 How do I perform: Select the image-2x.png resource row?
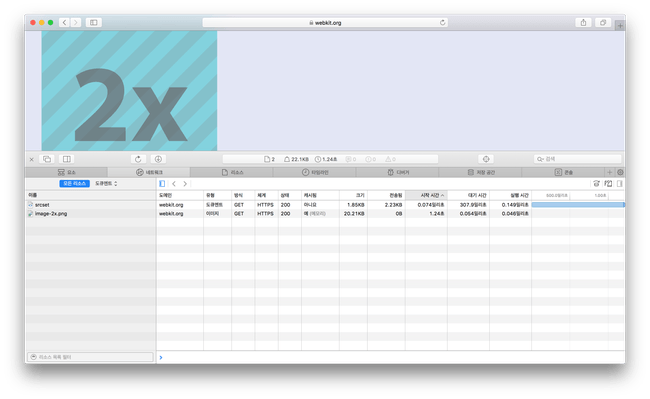tap(90, 214)
